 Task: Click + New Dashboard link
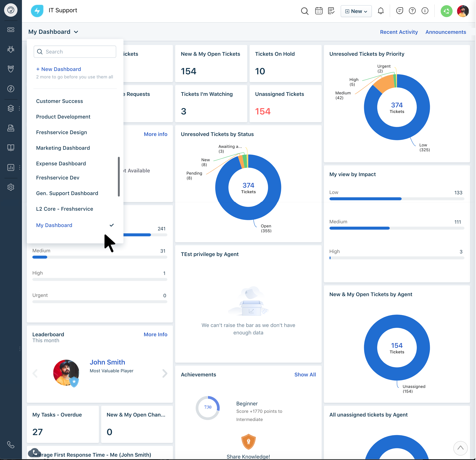click(x=59, y=69)
